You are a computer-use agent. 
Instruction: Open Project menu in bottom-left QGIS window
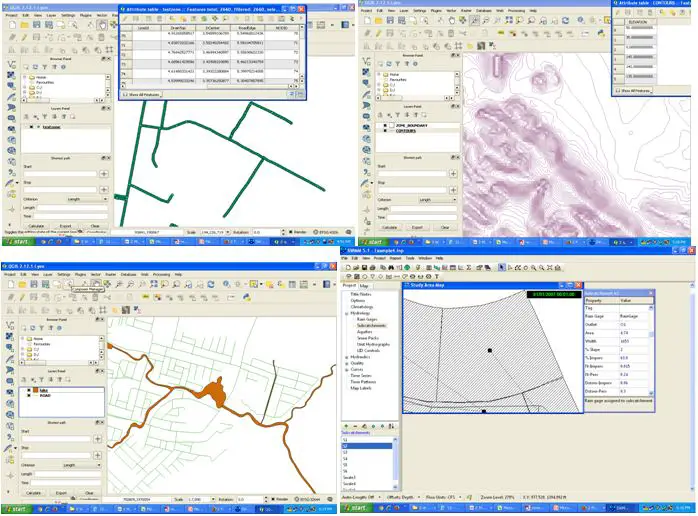click(x=10, y=274)
